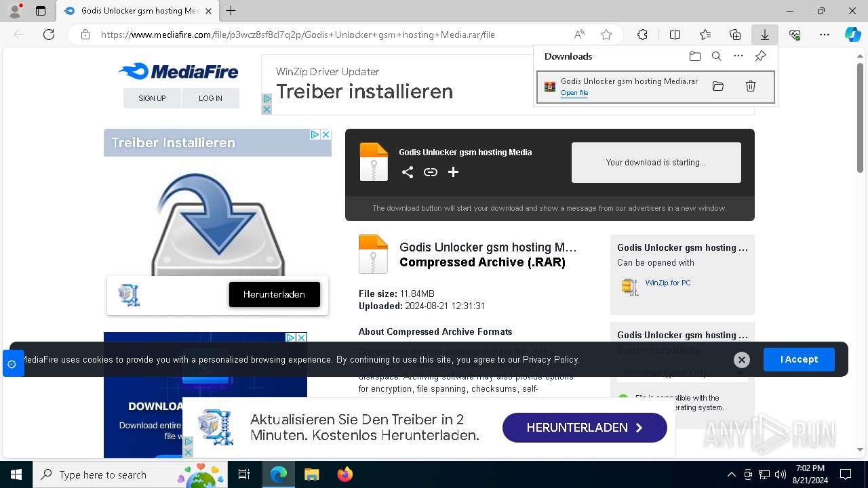
Task: Click the taskbar search box
Action: coord(130,474)
